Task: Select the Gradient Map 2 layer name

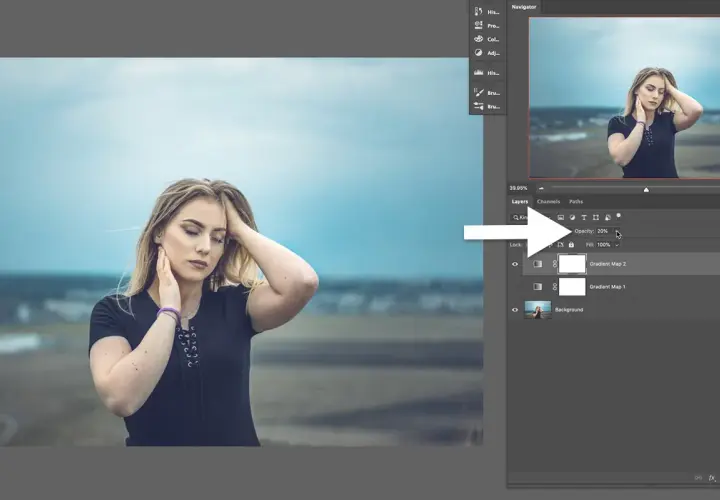Action: point(608,264)
